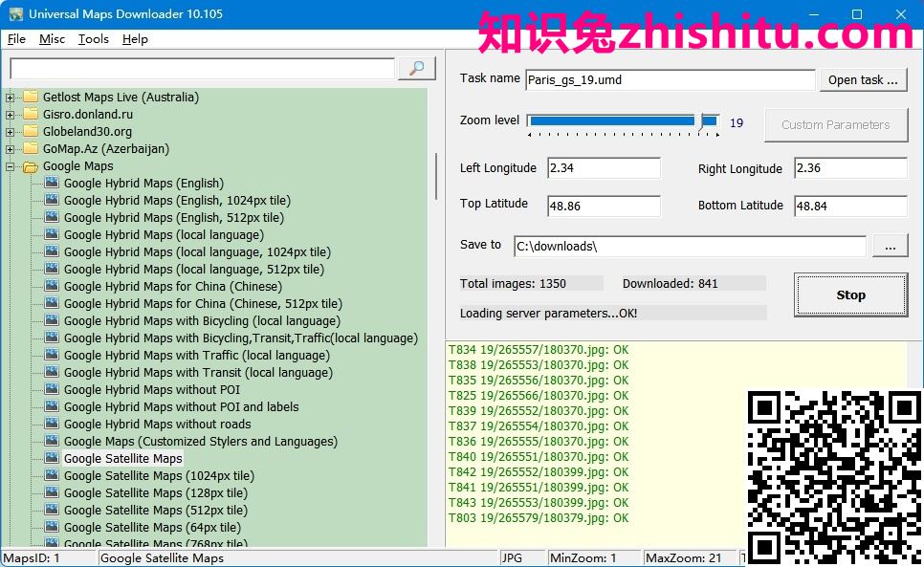Screen dimensions: 924x567
Task: Click icon of Google Hybrid Maps with Transit
Action: 52,372
